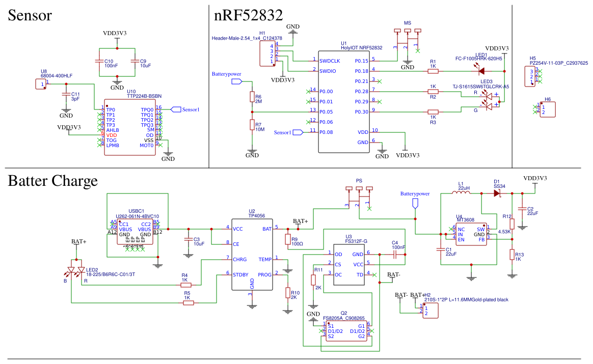Click the Batterypower net port above R6

[237, 81]
